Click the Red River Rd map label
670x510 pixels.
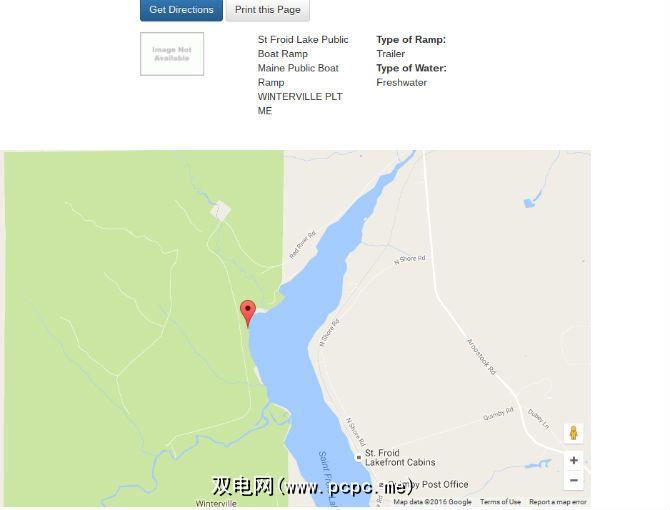[303, 244]
